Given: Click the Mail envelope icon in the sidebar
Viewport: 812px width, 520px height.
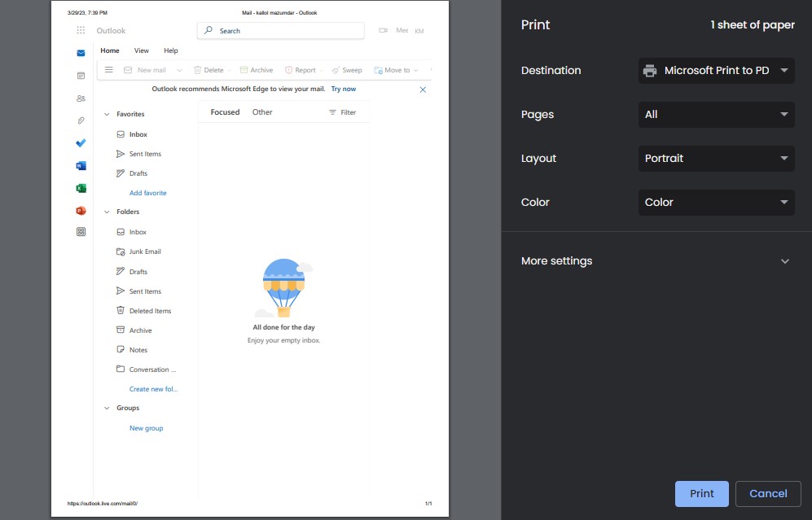Looking at the screenshot, I should click(x=81, y=54).
